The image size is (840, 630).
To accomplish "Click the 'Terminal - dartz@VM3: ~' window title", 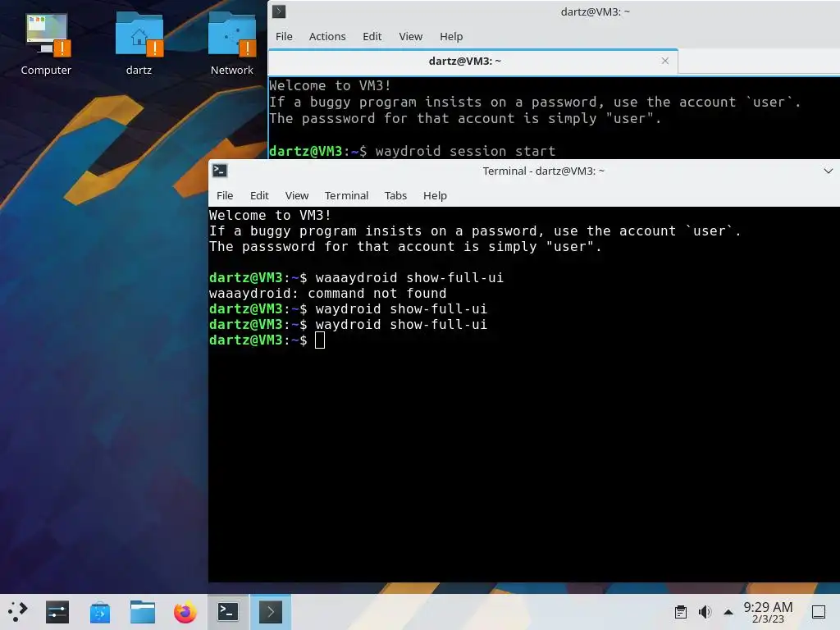I will pyautogui.click(x=543, y=171).
